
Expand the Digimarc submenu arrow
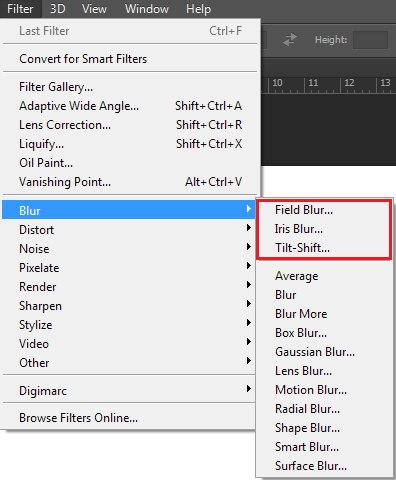click(248, 389)
